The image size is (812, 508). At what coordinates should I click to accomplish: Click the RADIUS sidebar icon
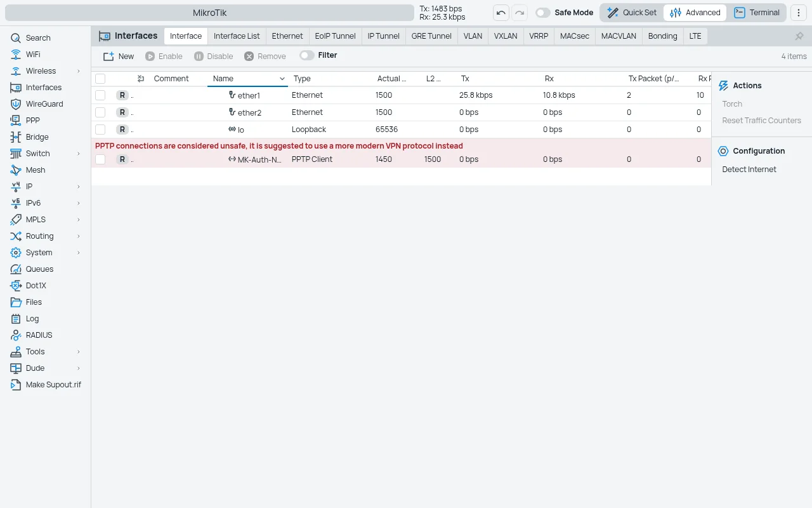tap(16, 335)
